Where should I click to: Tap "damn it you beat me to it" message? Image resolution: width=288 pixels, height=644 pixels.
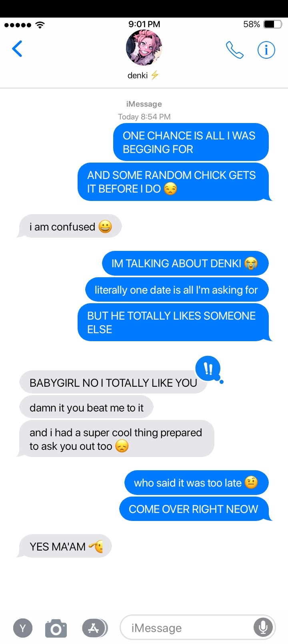[x=86, y=407]
